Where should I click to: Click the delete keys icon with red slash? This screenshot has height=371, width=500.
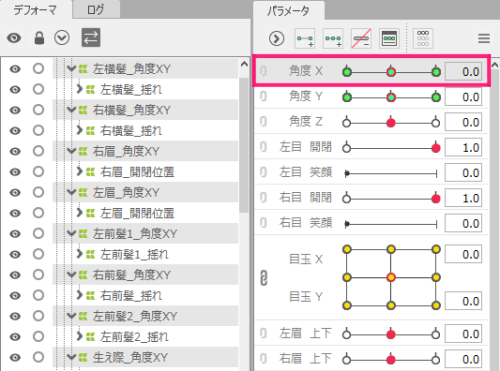[361, 38]
